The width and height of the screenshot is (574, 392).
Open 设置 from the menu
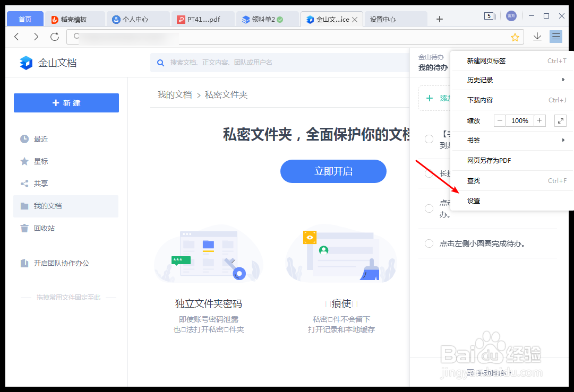tap(512, 201)
